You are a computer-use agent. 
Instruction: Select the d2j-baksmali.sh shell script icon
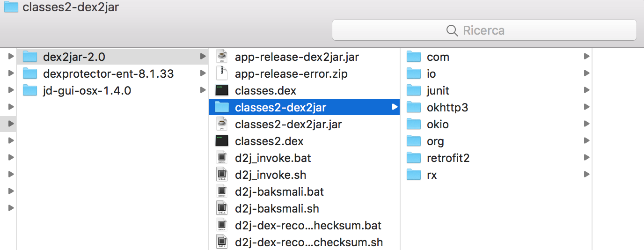point(221,209)
